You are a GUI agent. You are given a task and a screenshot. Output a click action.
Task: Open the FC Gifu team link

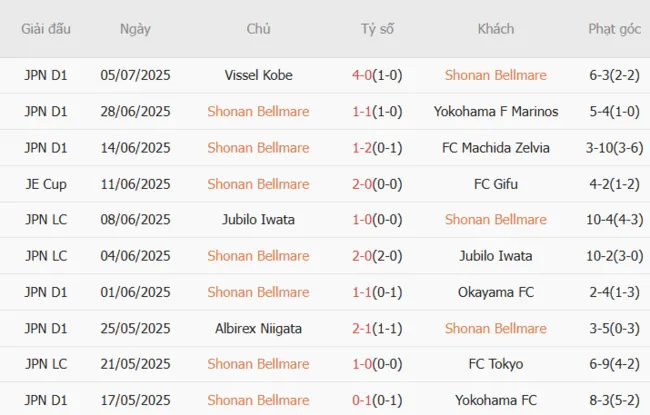click(x=495, y=184)
